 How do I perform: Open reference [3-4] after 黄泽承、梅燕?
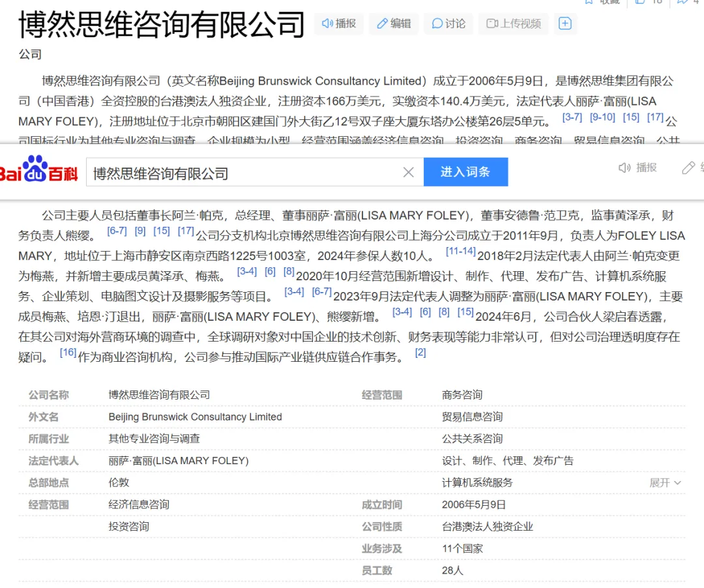(x=247, y=272)
